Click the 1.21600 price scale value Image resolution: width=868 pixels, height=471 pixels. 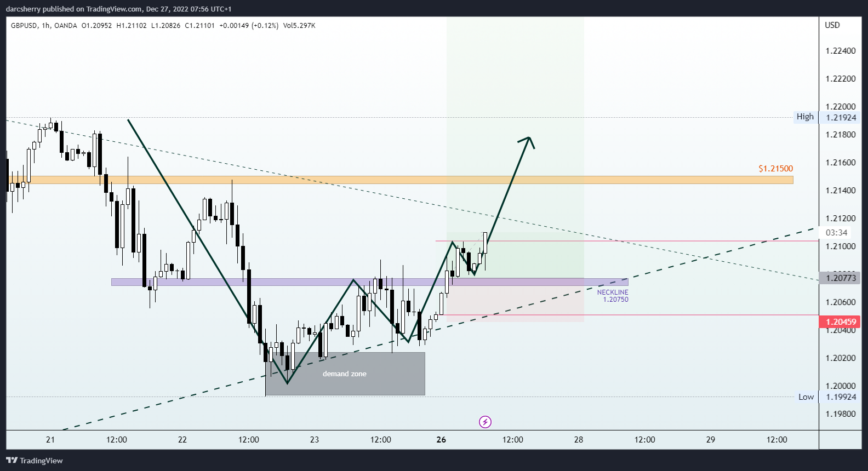pyautogui.click(x=841, y=163)
